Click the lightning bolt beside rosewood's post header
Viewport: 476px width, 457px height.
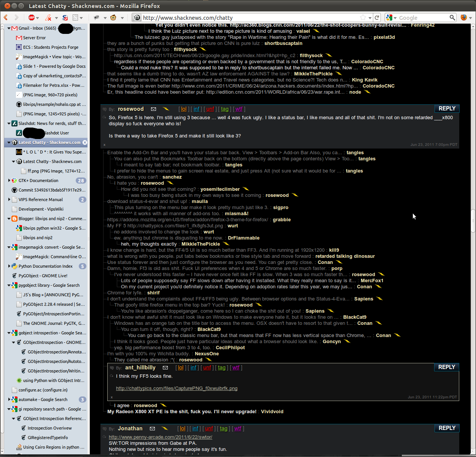166,109
